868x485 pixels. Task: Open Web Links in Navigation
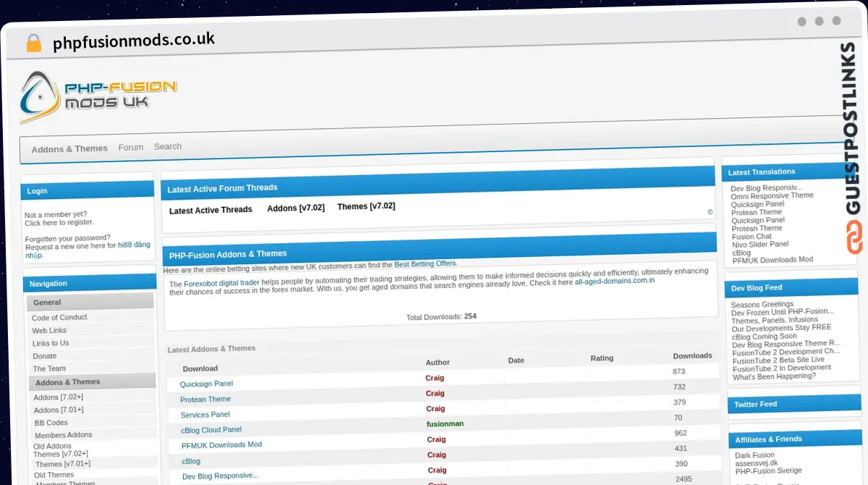49,330
